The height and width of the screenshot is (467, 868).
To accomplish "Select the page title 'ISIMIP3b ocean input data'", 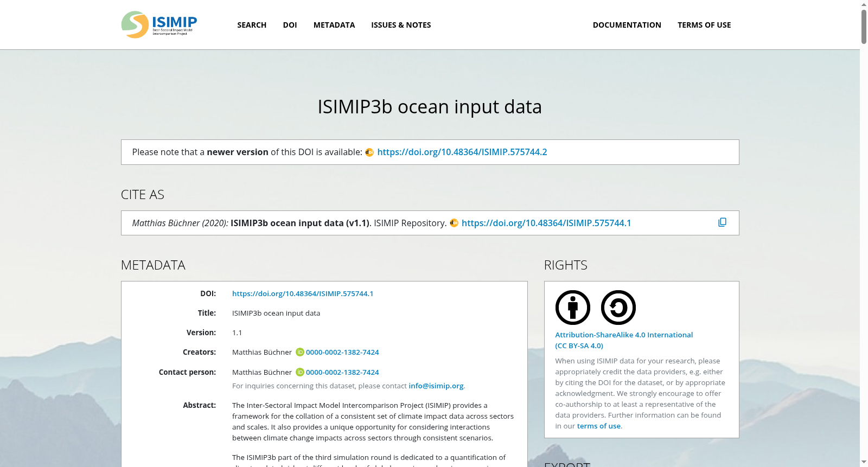I will coord(430,107).
